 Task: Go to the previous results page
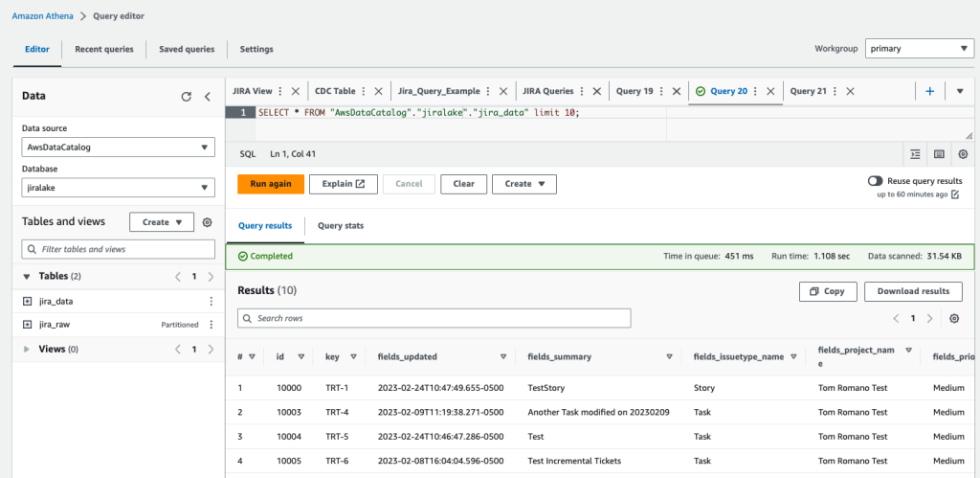(896, 318)
